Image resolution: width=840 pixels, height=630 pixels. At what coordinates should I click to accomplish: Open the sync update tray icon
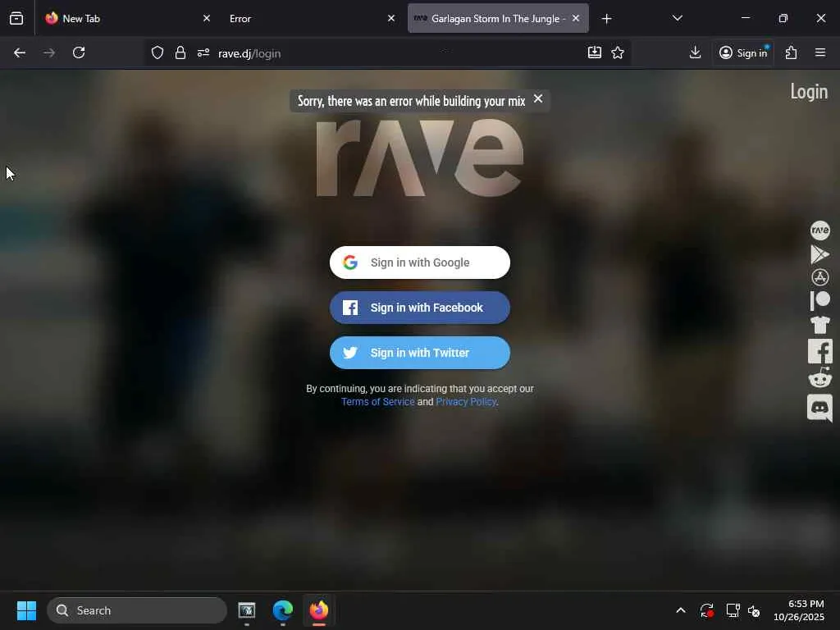click(706, 610)
